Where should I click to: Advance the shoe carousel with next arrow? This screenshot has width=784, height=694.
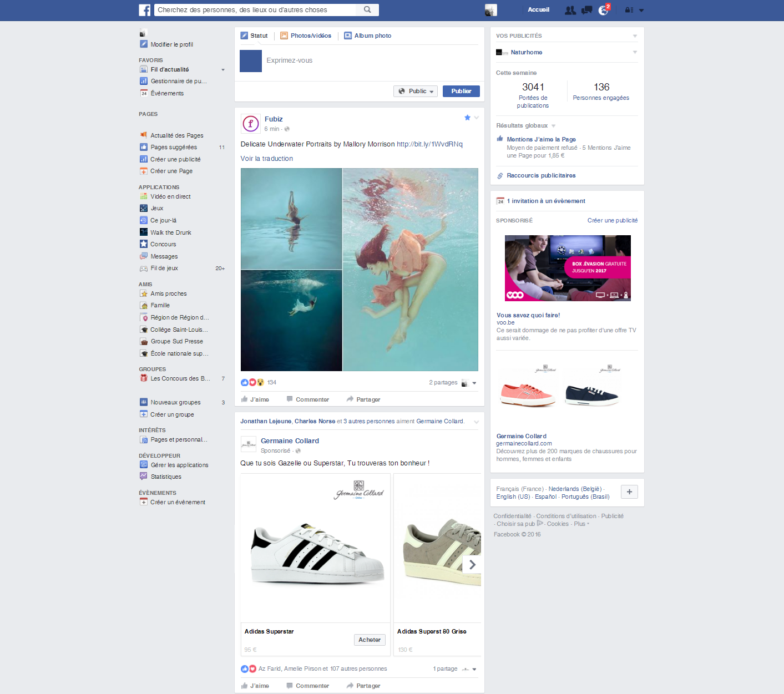tap(472, 565)
